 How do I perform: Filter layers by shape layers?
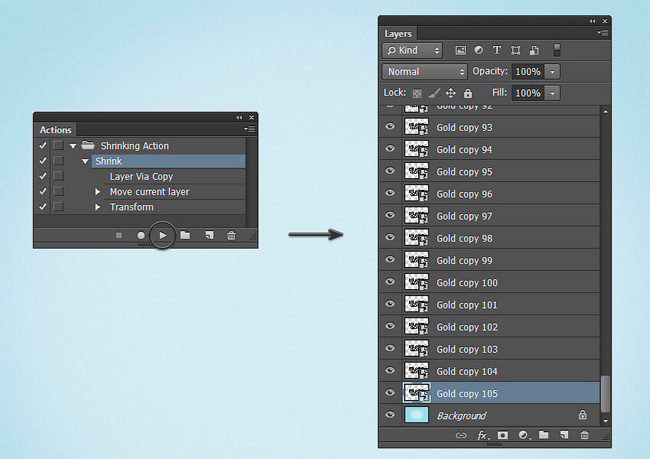click(515, 51)
